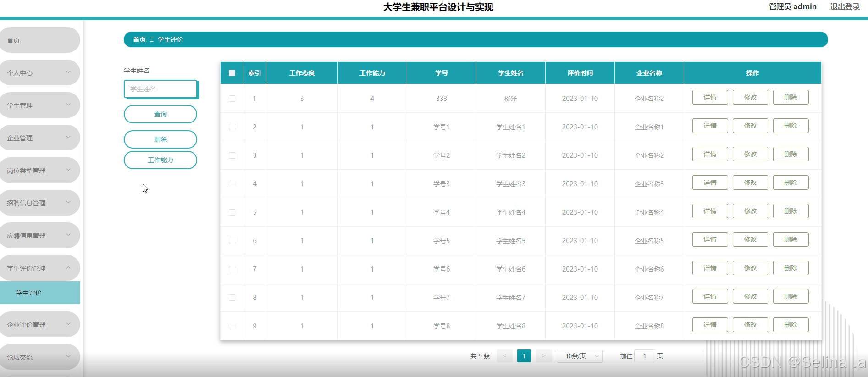Click the 杨洋 student name cell

[x=511, y=99]
